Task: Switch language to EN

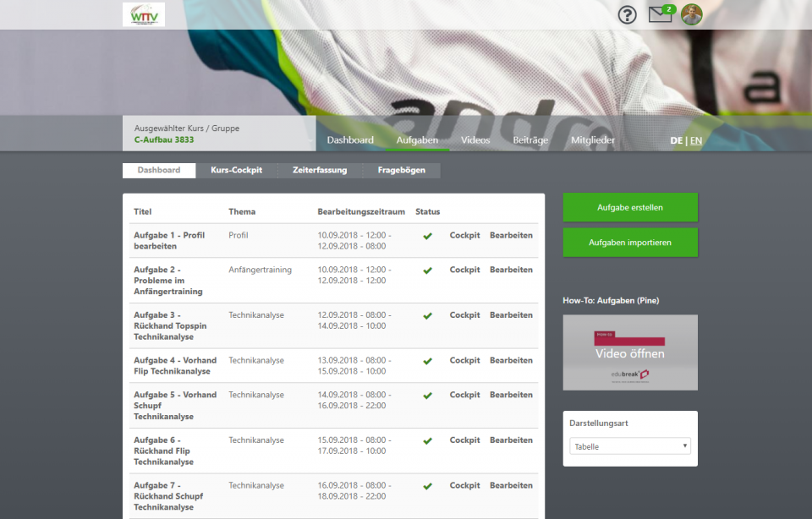Action: click(x=696, y=140)
